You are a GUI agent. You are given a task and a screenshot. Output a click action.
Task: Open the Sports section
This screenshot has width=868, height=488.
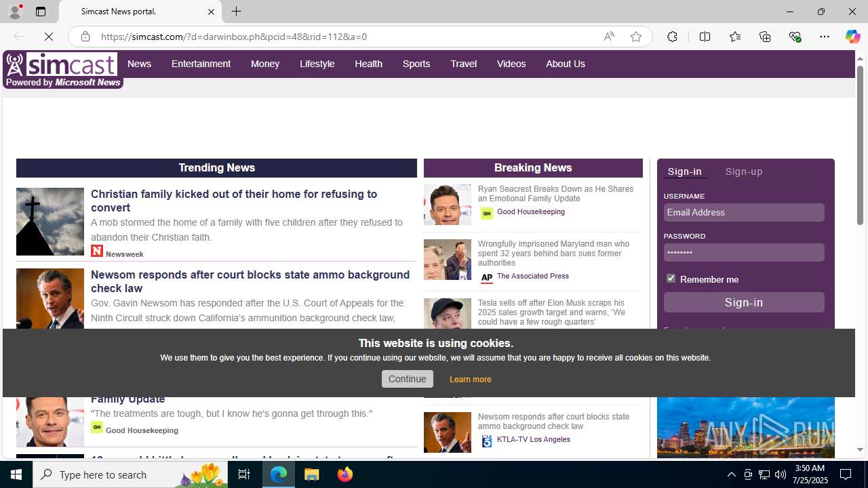(x=416, y=64)
